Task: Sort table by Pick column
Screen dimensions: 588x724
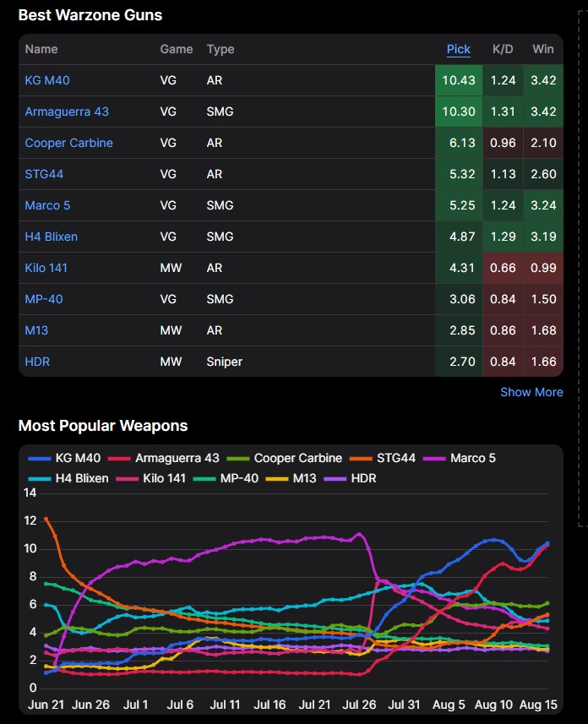Action: pos(458,49)
